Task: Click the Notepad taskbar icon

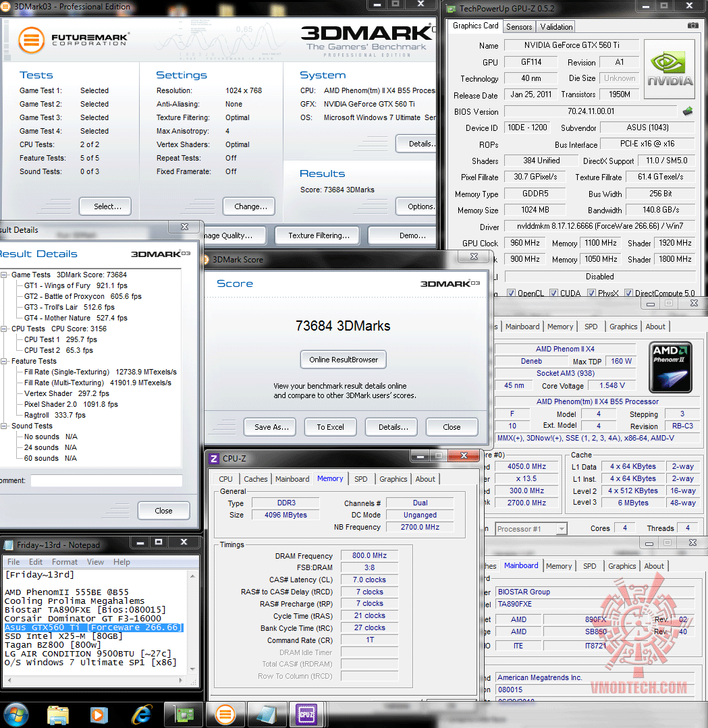Action: click(x=267, y=715)
